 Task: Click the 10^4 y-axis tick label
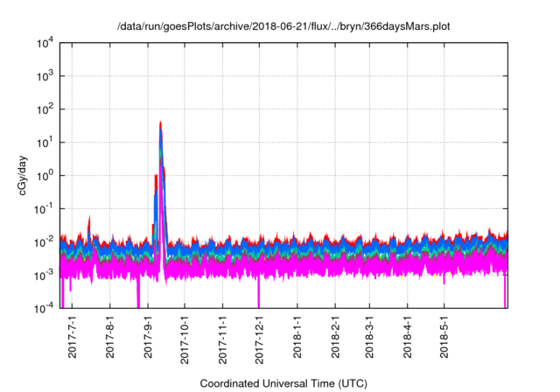coord(45,43)
